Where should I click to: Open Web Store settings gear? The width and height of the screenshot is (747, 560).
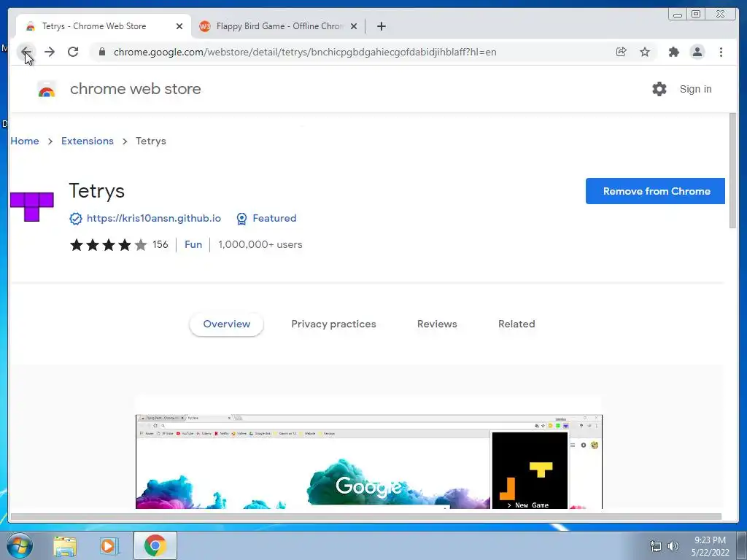(659, 89)
